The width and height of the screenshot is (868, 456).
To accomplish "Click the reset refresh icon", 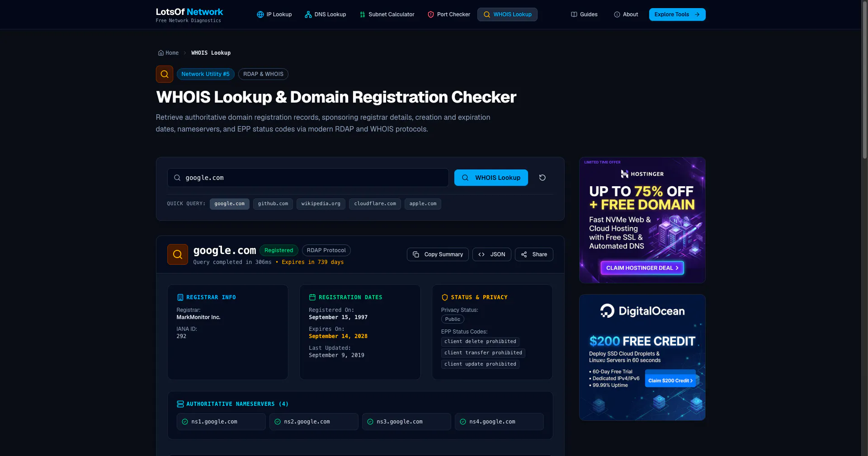I will point(542,178).
